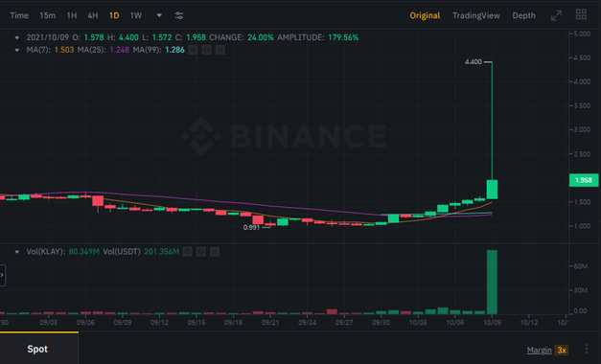The width and height of the screenshot is (601, 364).
Task: Click the CHANGE value 24.00%
Action: (261, 37)
